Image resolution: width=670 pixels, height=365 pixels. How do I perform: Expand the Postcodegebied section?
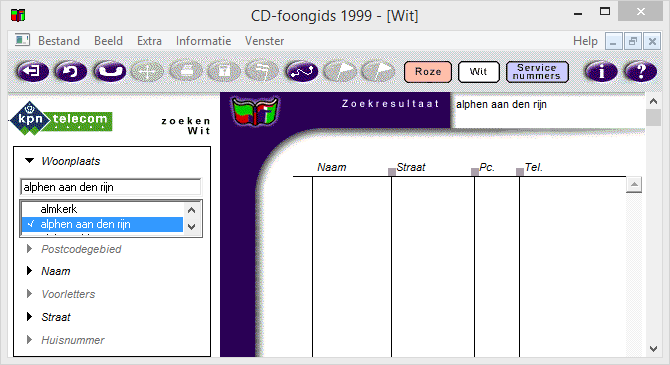pyautogui.click(x=29, y=248)
